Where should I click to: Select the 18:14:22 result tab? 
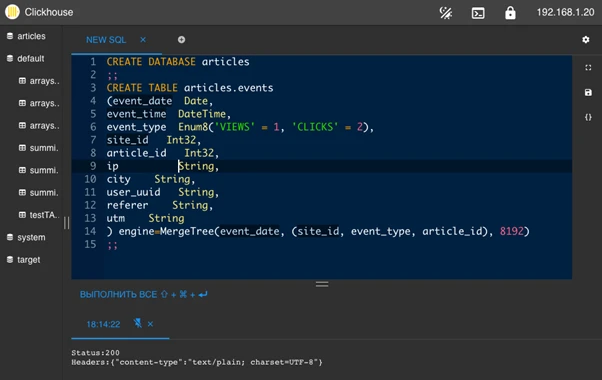tap(103, 324)
